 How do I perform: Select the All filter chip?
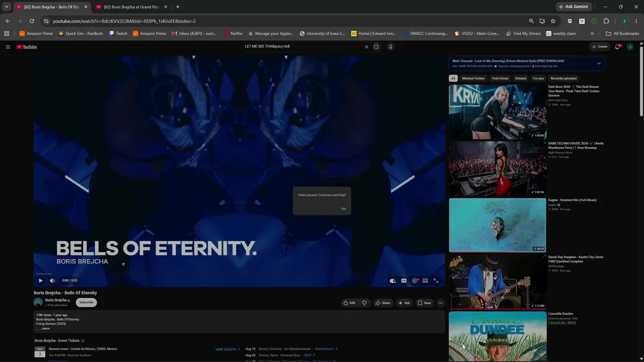(453, 78)
